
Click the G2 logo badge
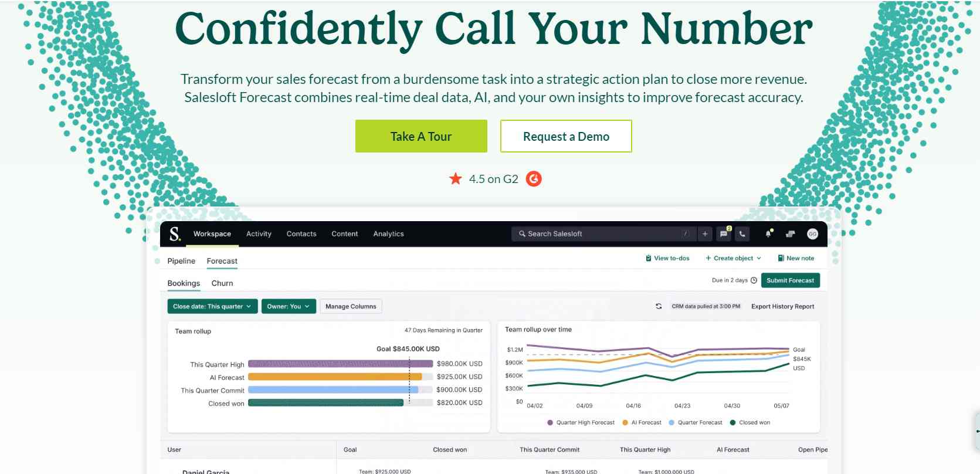(534, 179)
